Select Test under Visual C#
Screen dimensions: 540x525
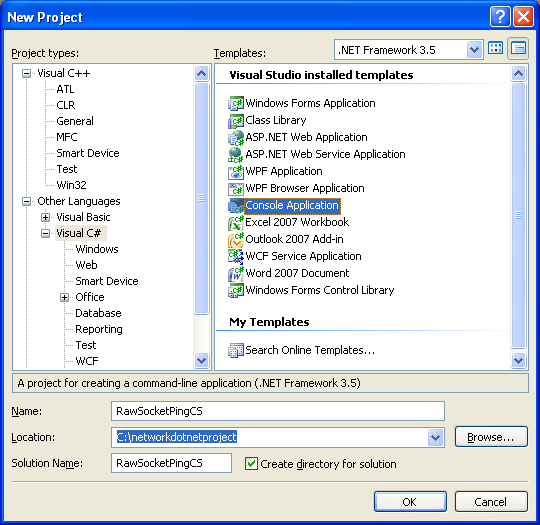[x=86, y=345]
